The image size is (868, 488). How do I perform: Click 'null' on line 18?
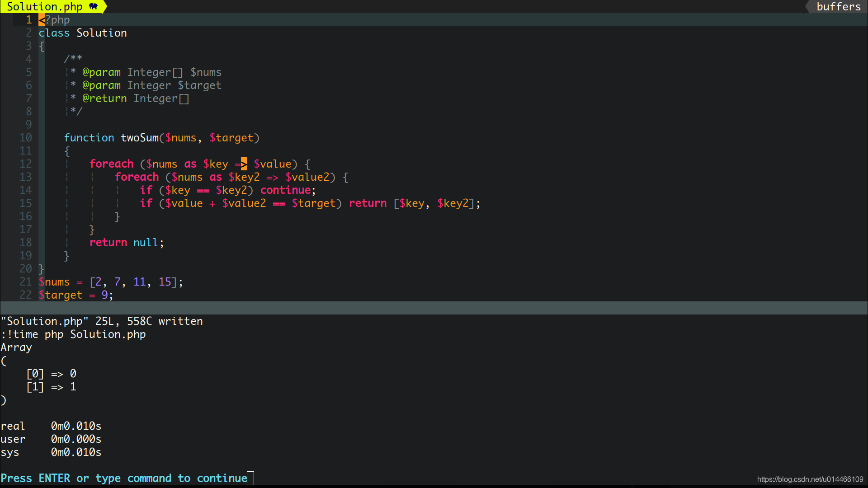[x=146, y=243]
